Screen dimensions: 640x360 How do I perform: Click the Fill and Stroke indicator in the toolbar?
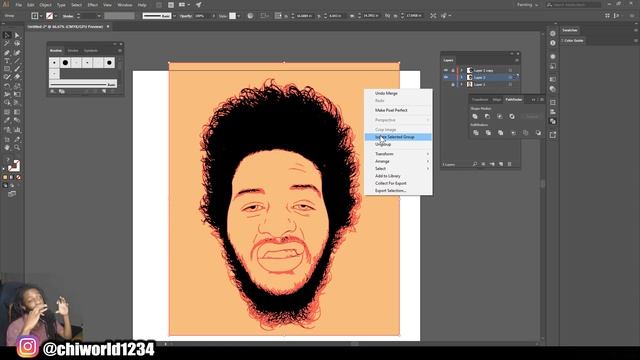click(x=13, y=165)
